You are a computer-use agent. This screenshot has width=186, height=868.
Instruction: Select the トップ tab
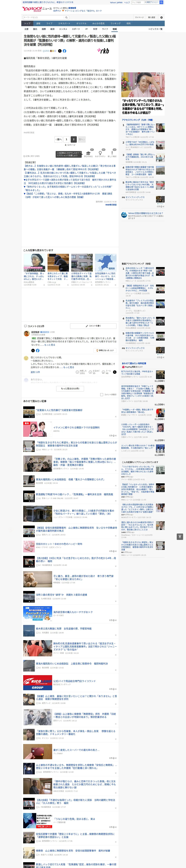coord(27,24)
